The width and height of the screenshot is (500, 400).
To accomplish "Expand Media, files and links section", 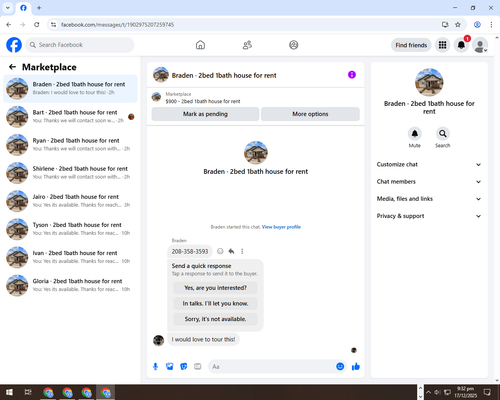I will pos(429,199).
